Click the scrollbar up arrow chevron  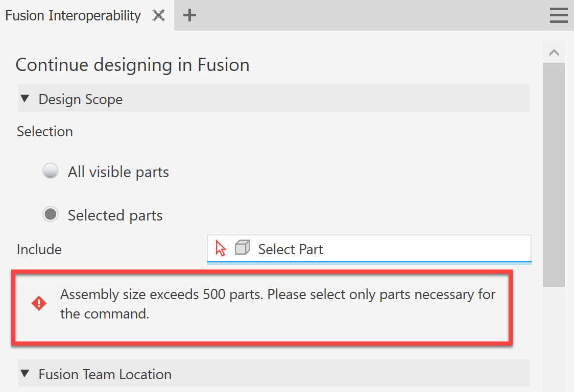coord(554,52)
